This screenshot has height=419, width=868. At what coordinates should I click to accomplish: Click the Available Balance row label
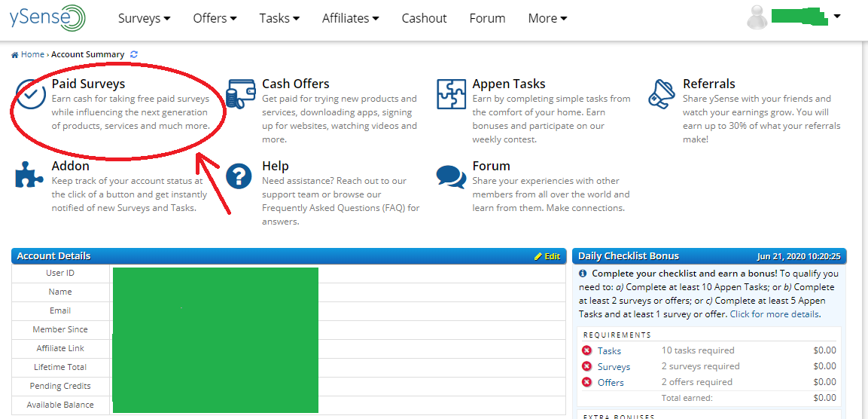coord(60,405)
